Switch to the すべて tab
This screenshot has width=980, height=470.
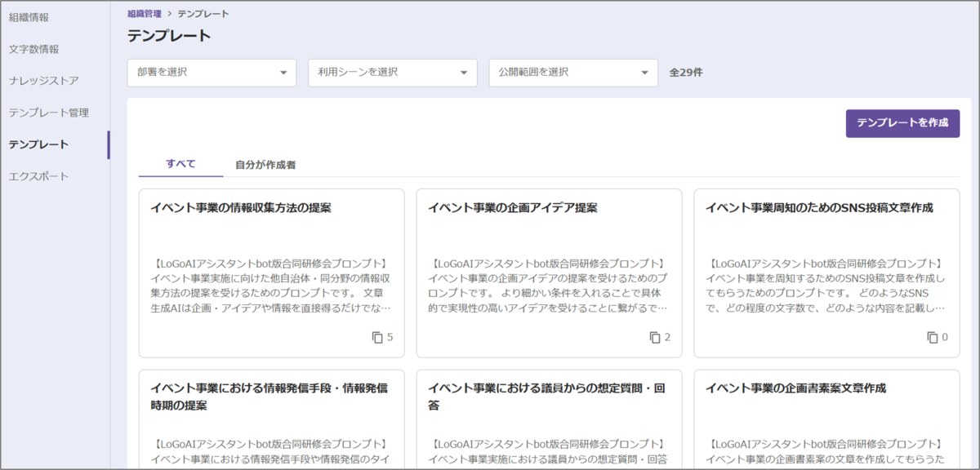point(180,164)
